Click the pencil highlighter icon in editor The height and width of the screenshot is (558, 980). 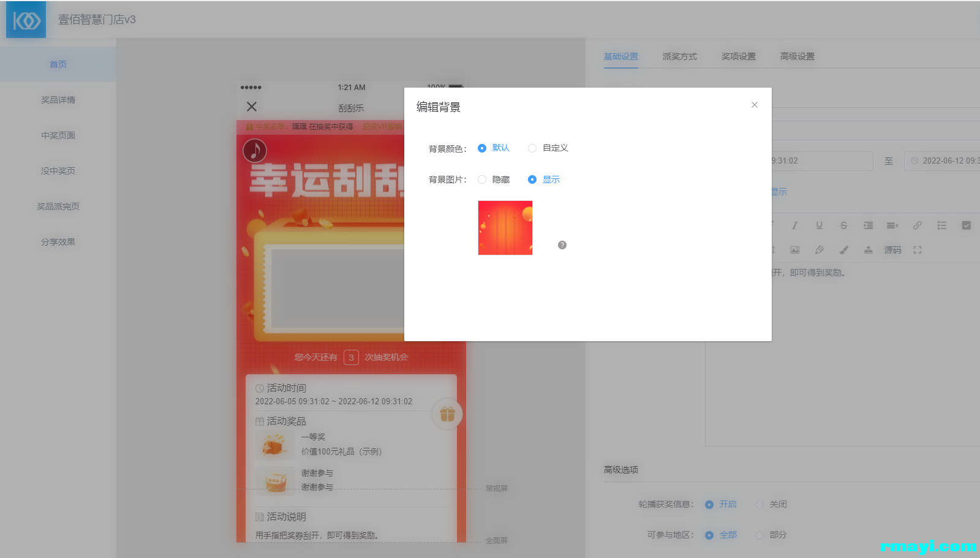[x=819, y=250]
